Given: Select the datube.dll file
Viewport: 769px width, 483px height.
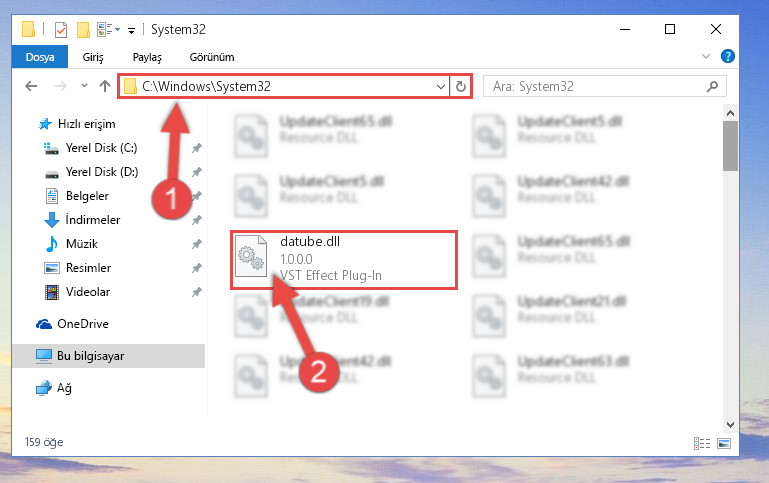Looking at the screenshot, I should (343, 259).
